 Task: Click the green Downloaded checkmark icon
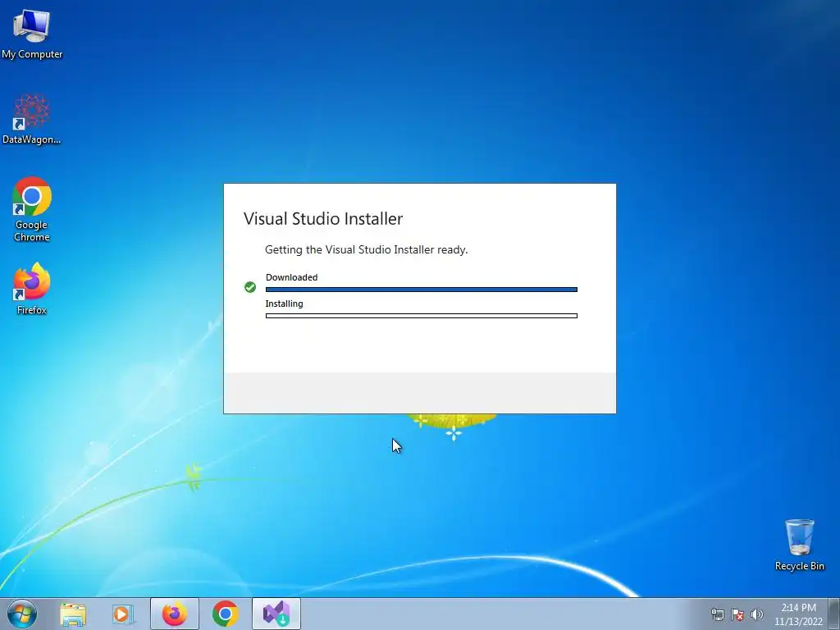(250, 287)
